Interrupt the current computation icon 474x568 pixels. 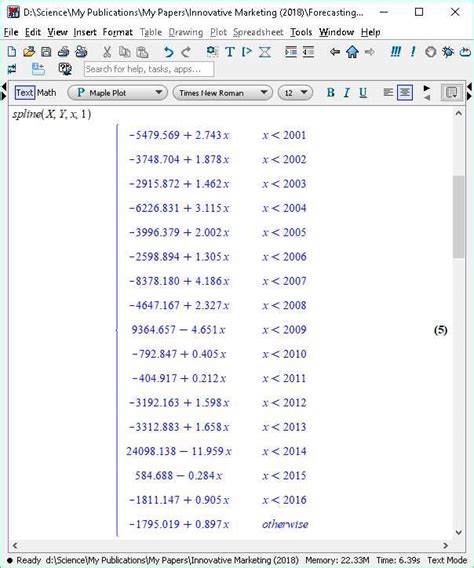[430, 52]
